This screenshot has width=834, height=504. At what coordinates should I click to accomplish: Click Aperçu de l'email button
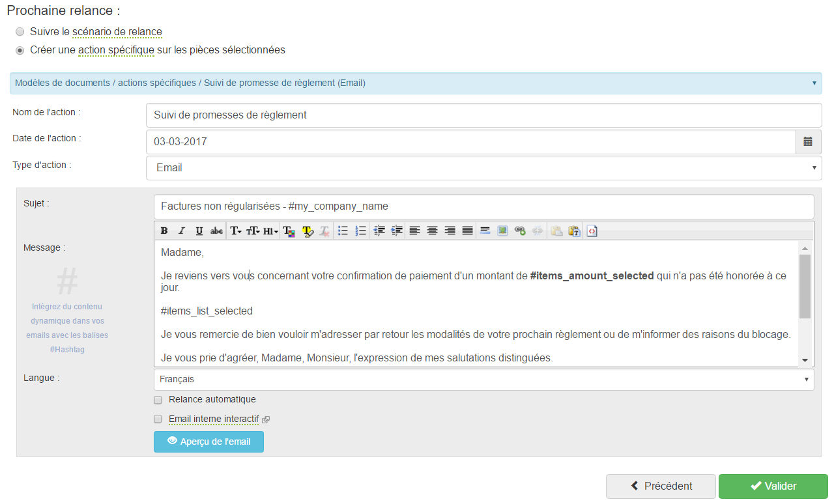(208, 441)
